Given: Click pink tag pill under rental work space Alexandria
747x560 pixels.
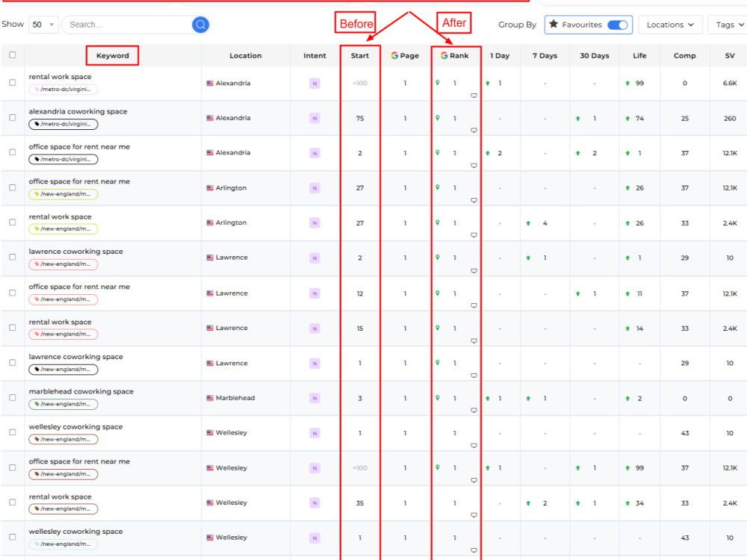Looking at the screenshot, I should (63, 89).
